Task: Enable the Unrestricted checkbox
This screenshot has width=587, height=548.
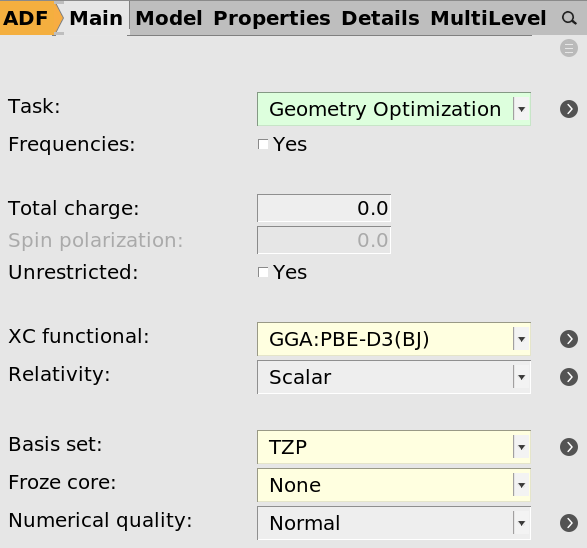Action: pyautogui.click(x=263, y=272)
